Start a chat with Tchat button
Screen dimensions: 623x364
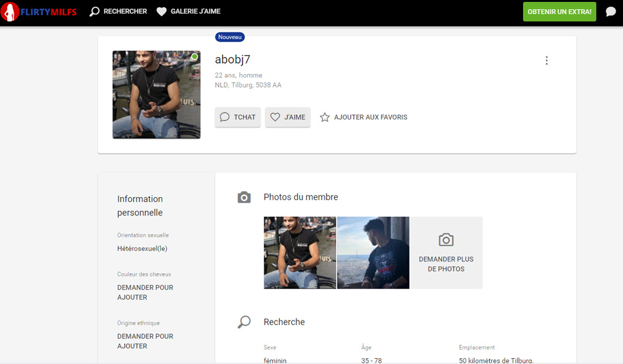click(x=238, y=117)
